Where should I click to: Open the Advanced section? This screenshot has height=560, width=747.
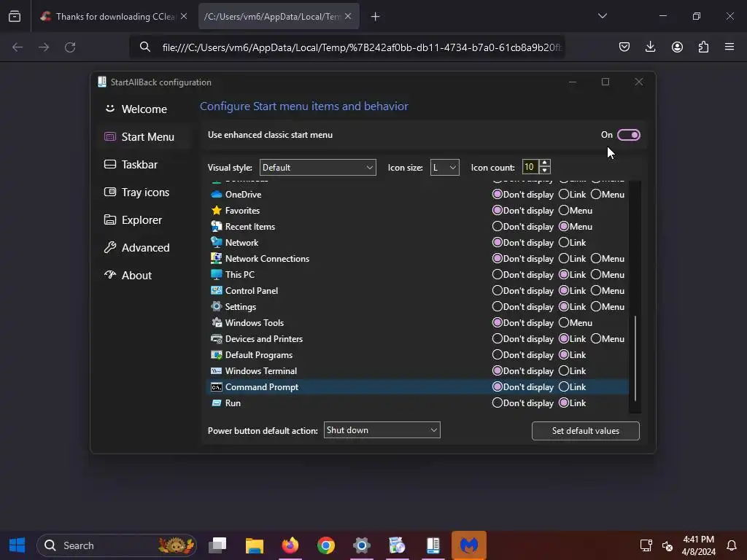click(144, 248)
